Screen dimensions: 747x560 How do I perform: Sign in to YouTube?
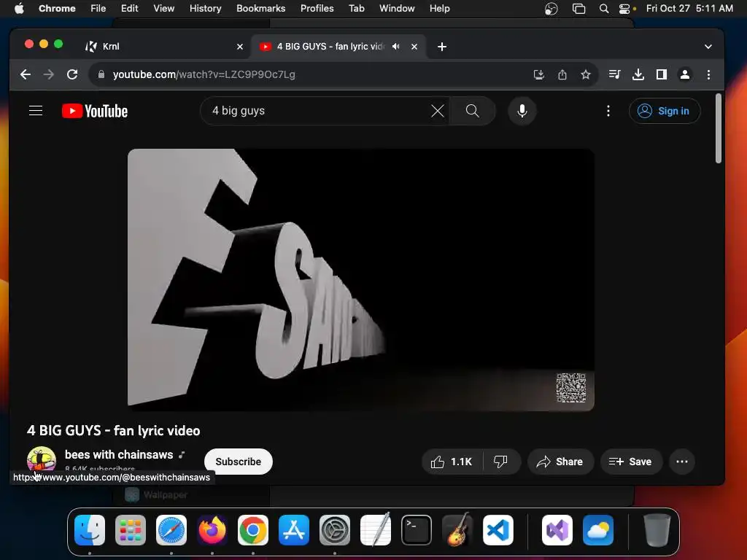click(665, 111)
